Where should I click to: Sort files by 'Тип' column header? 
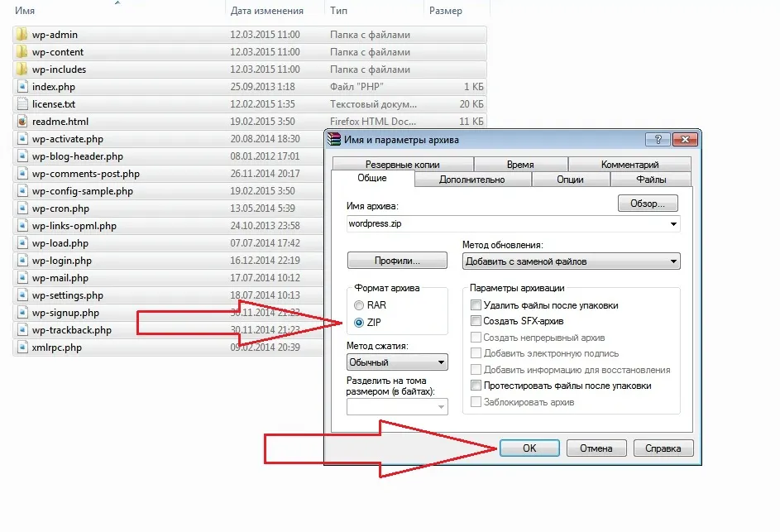click(x=338, y=11)
